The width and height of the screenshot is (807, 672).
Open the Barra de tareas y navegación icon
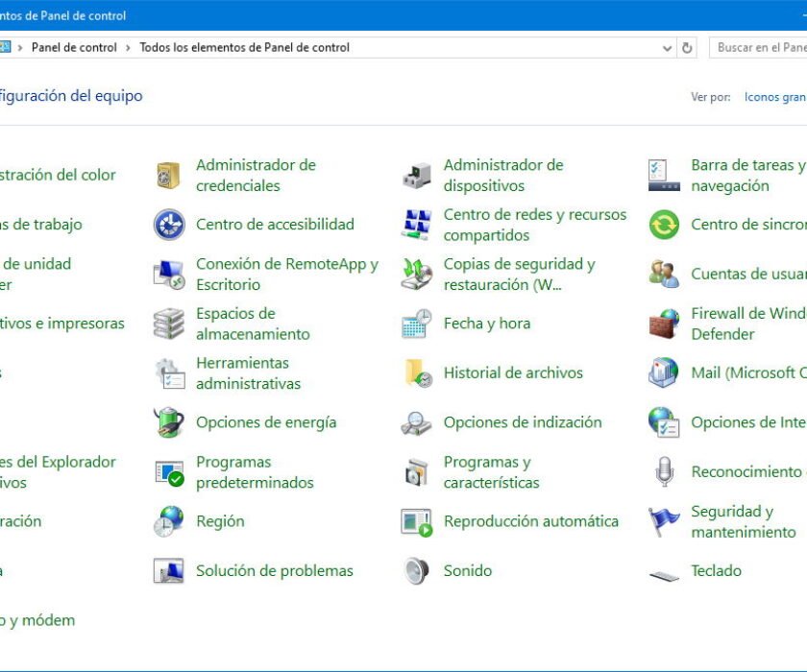point(664,176)
